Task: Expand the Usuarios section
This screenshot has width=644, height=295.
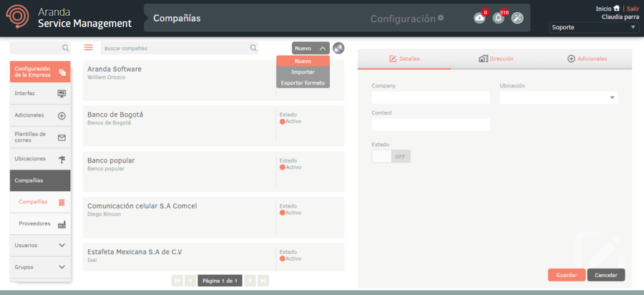Action: 40,246
